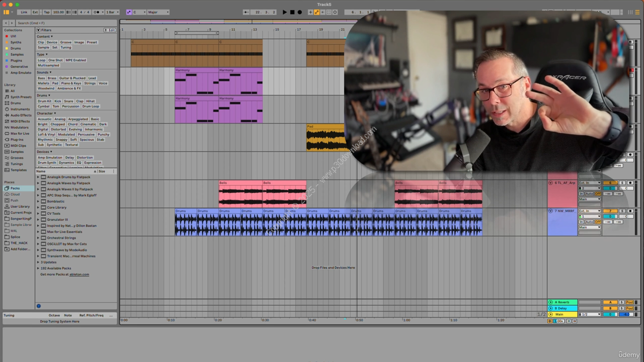Select the Clip content filter tag
The image size is (644, 362).
coord(41,42)
